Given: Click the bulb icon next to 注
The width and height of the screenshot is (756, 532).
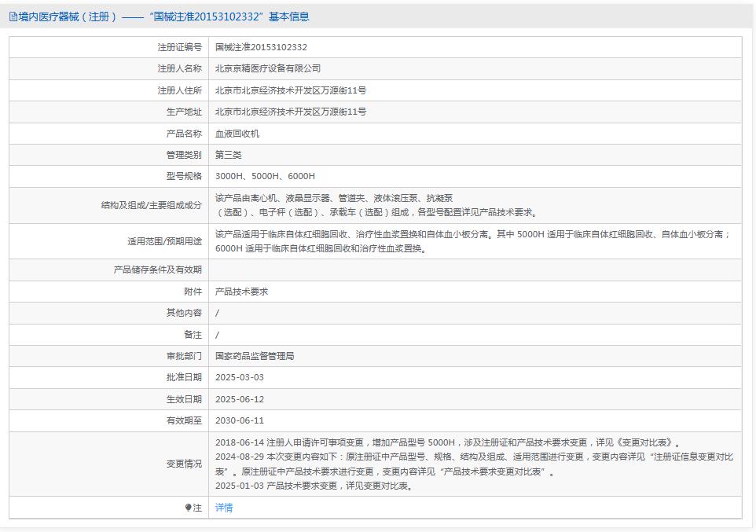Looking at the screenshot, I should pos(188,508).
